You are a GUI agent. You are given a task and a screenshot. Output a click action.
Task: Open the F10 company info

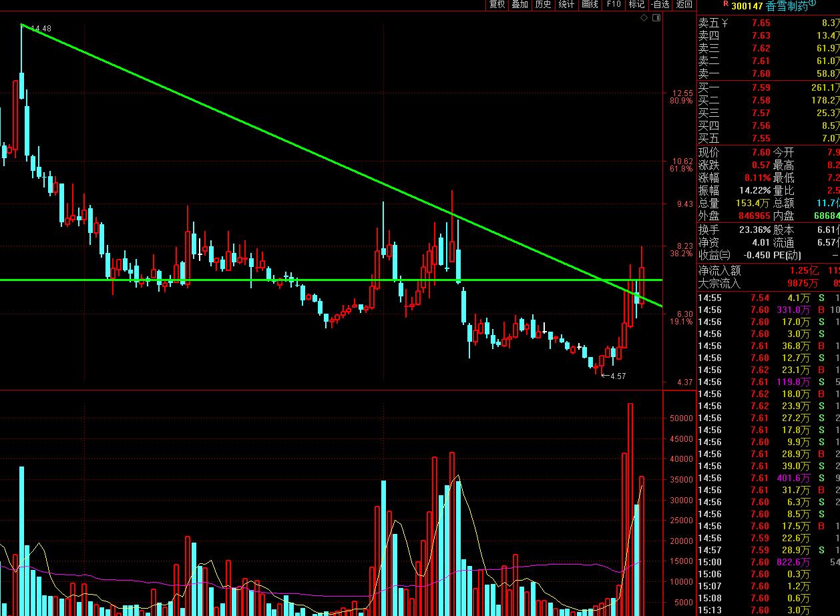[x=614, y=5]
